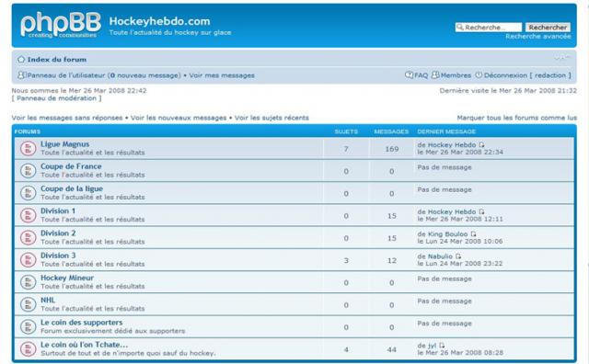Open the Hockey Mineur forum
This screenshot has width=589, height=364.
67,278
